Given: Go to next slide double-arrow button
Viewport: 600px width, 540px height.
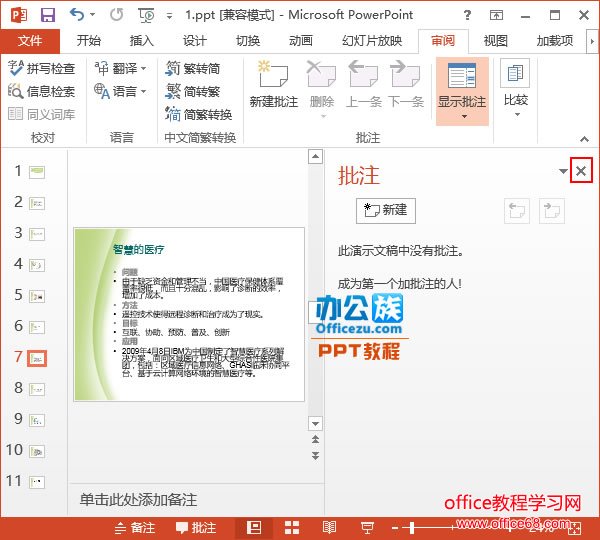Looking at the screenshot, I should (x=315, y=455).
